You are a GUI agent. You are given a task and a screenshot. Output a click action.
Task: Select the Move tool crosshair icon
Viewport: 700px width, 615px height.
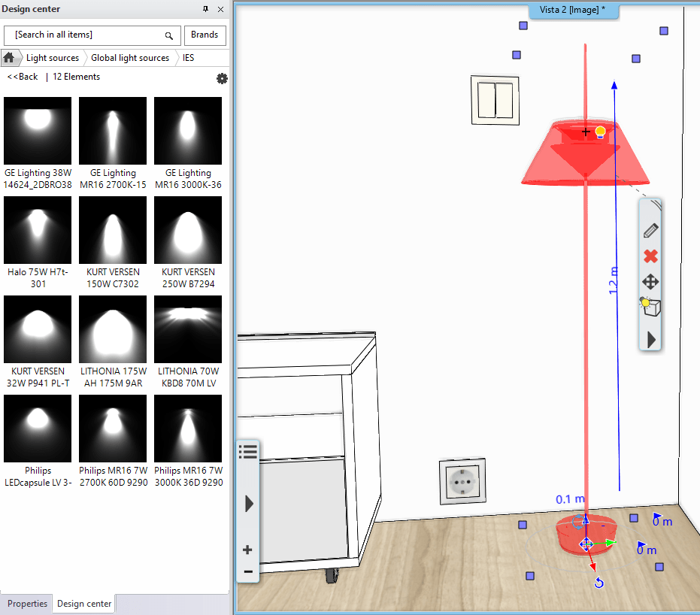pos(650,282)
